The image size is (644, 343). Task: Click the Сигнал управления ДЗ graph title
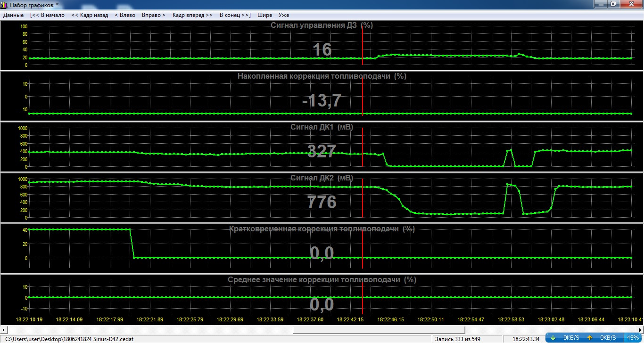click(x=322, y=25)
